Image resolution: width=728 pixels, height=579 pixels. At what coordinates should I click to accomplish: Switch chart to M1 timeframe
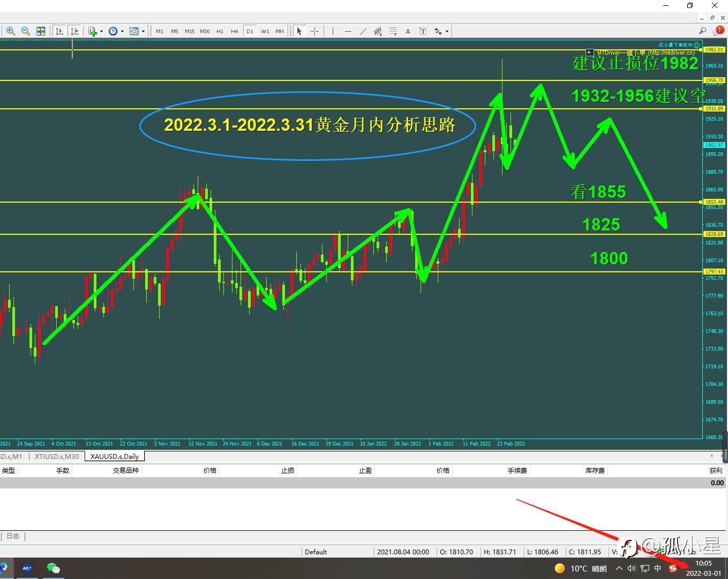160,31
